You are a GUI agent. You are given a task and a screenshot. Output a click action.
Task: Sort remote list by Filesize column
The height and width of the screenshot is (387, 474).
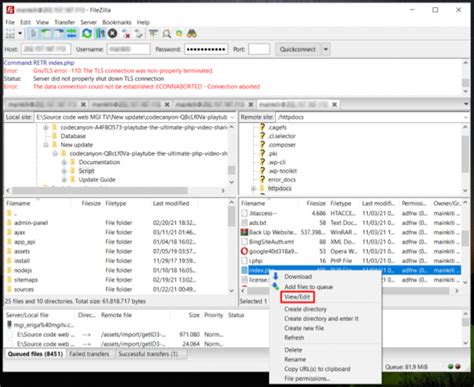point(316,203)
